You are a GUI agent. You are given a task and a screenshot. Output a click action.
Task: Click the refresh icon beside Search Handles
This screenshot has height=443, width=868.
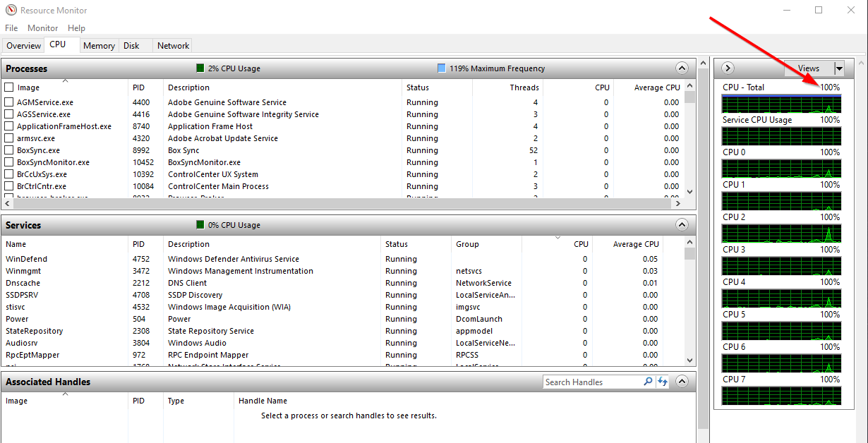tap(662, 382)
